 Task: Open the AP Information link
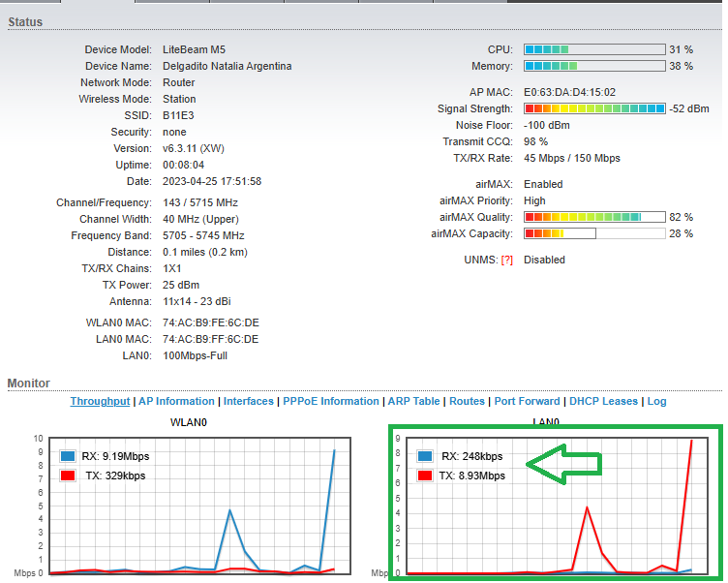coord(176,401)
